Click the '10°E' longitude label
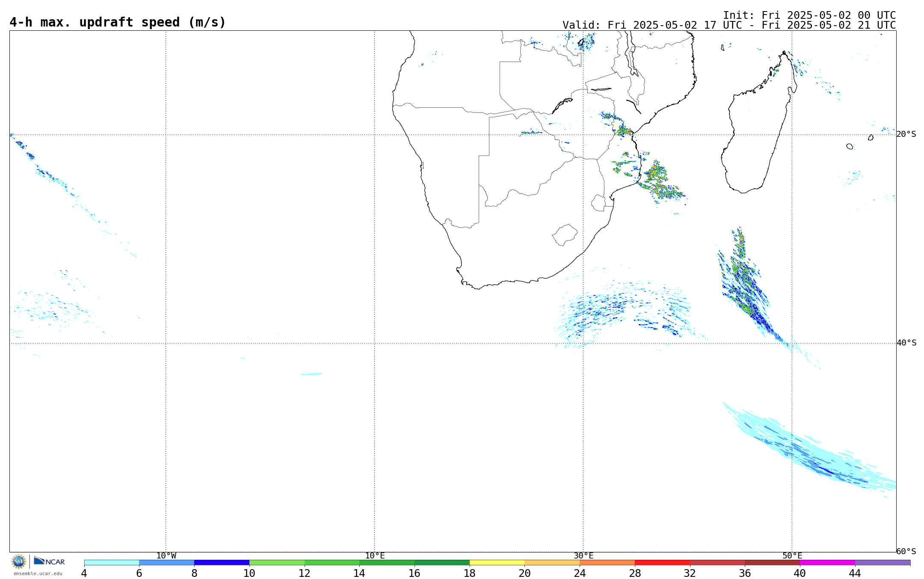This screenshot has height=579, width=924. click(x=375, y=556)
